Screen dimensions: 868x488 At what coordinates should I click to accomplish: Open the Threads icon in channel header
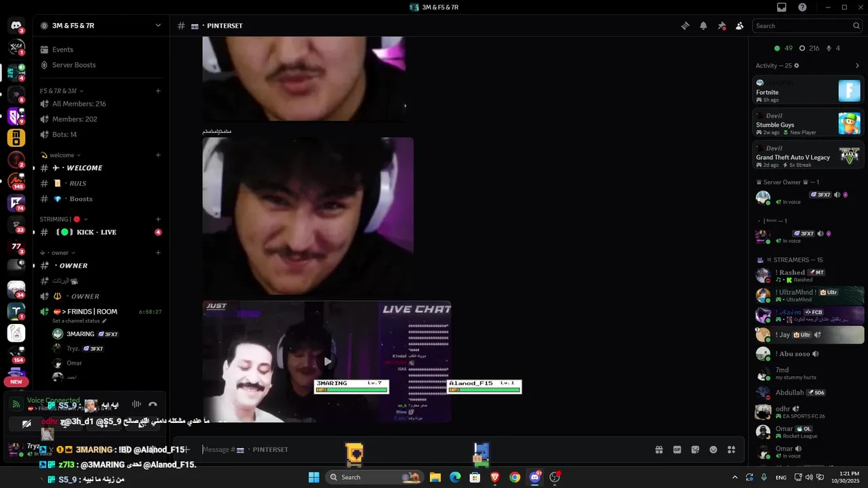685,26
